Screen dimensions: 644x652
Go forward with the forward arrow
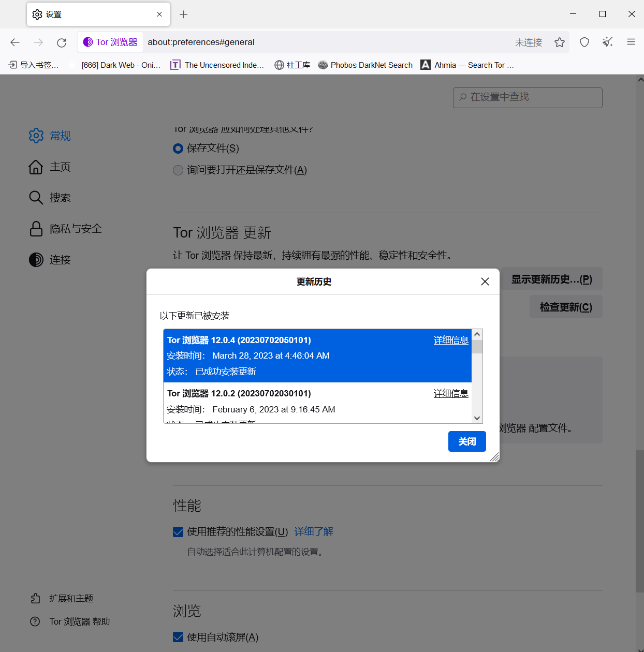[38, 42]
